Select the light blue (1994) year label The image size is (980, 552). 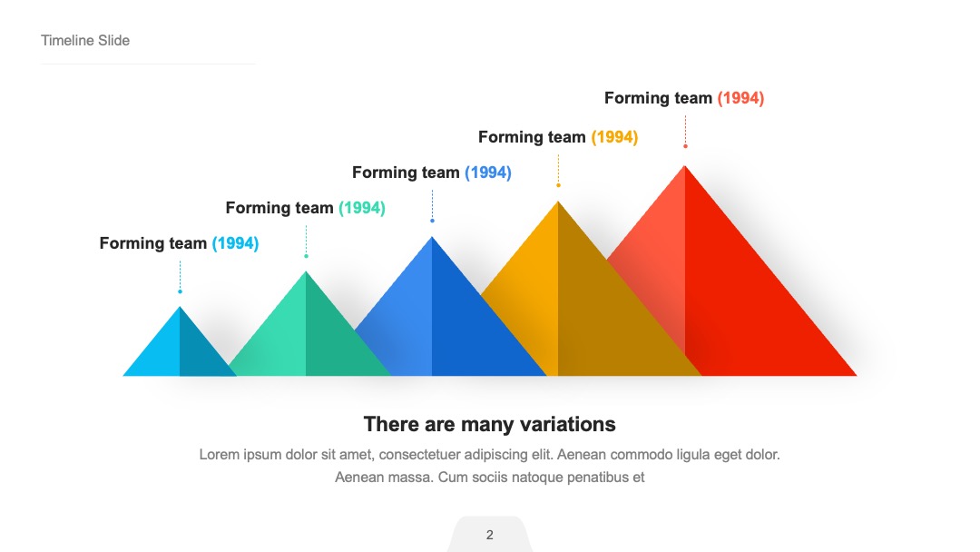(x=235, y=243)
